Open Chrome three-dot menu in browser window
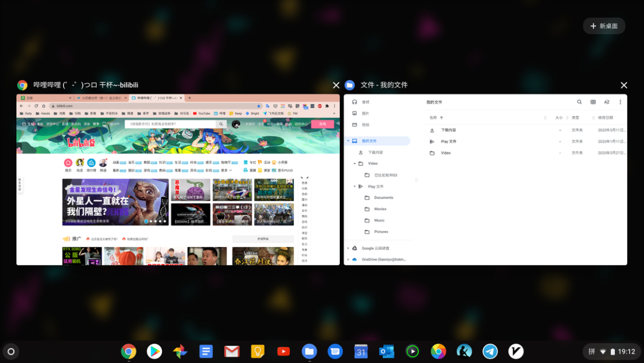 (335, 106)
